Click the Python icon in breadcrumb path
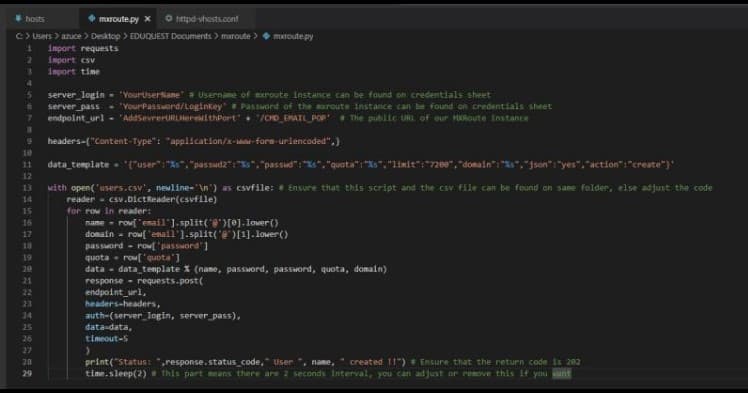Viewport: 748px width, 393px height. point(266,36)
